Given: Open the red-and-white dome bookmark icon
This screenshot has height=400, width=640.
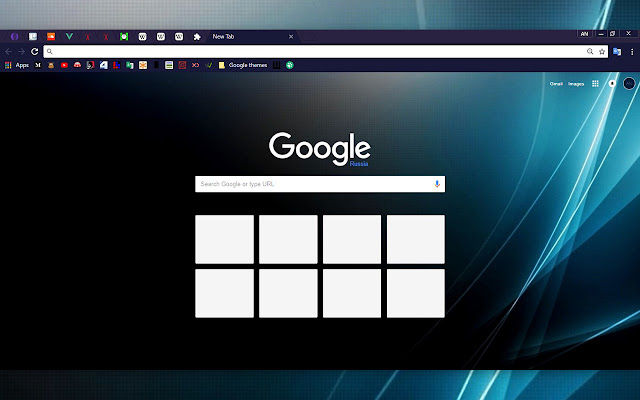Looking at the screenshot, I should tap(77, 65).
